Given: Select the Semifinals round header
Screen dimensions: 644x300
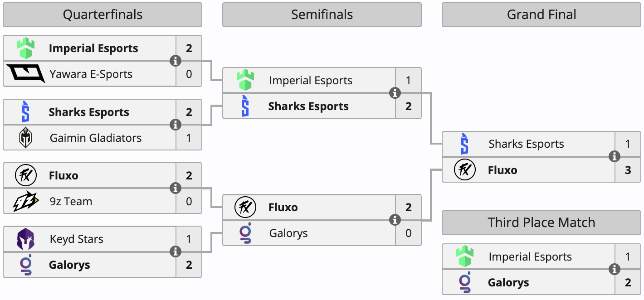Looking at the screenshot, I should click(322, 15).
